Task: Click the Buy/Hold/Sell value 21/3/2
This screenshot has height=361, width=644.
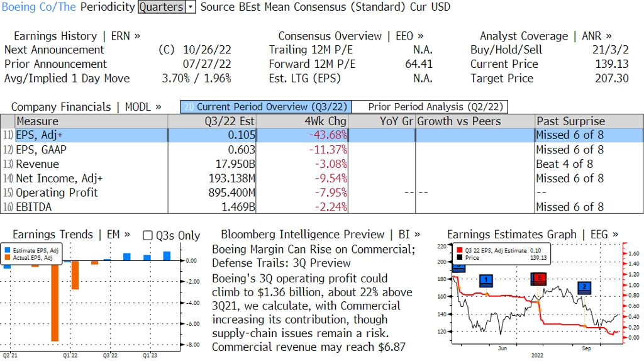Action: click(610, 50)
